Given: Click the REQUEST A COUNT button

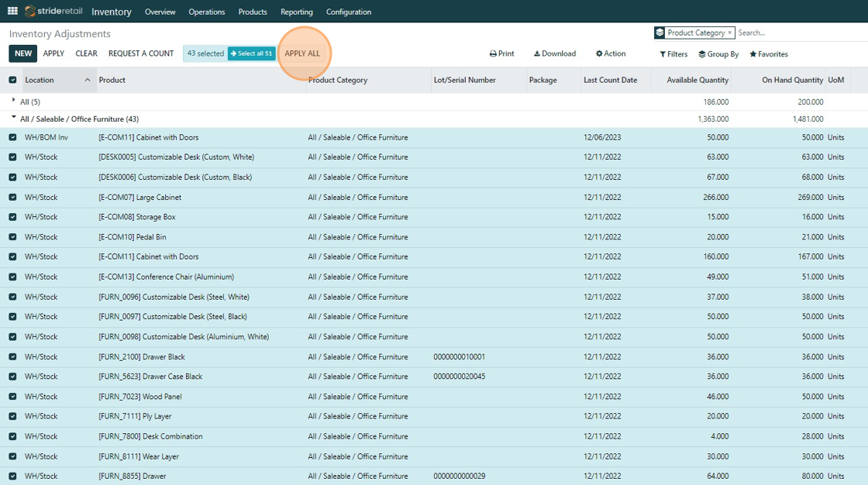Looking at the screenshot, I should point(141,53).
